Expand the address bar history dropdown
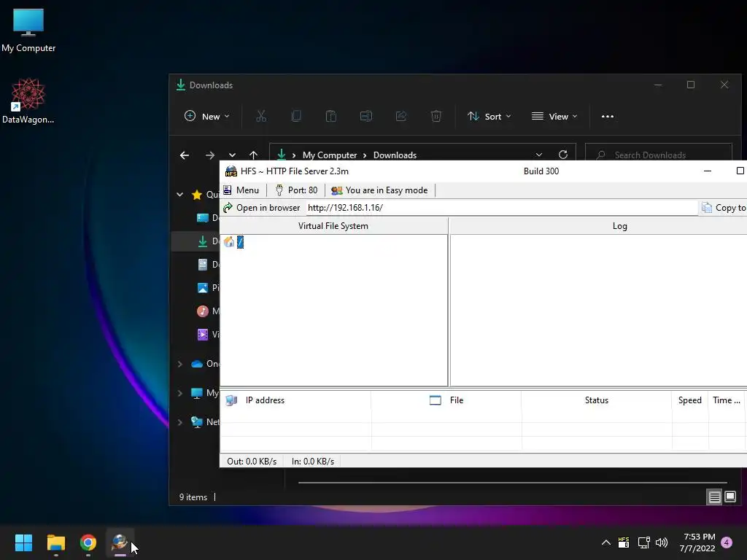This screenshot has height=560, width=747. (539, 155)
